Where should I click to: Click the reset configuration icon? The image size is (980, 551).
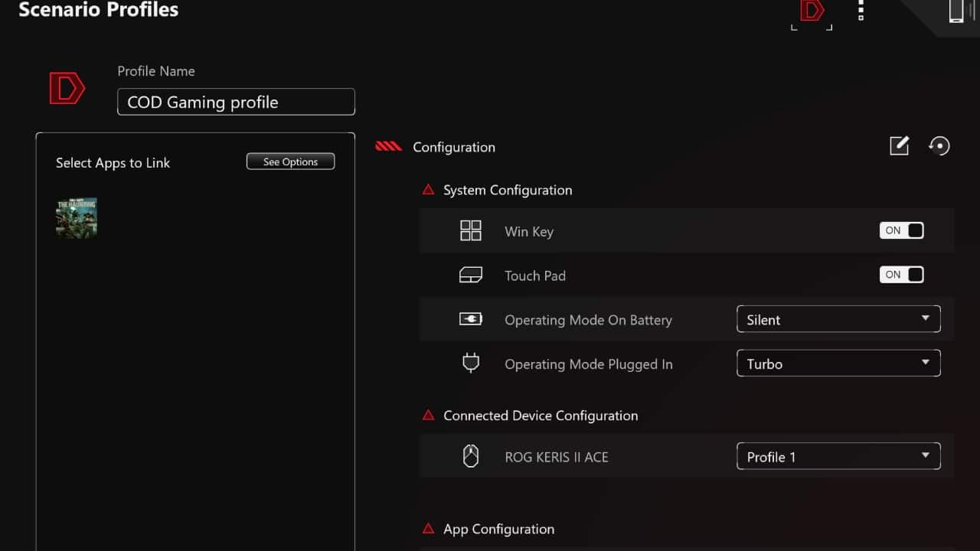[x=939, y=145]
